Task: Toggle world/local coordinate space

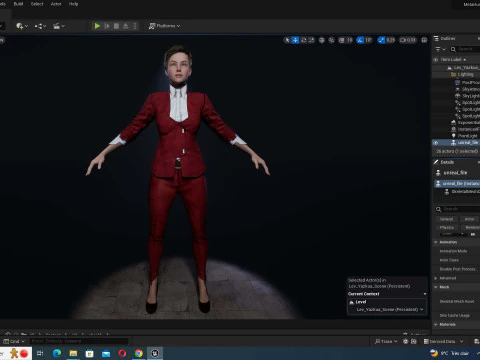Action: click(322, 40)
